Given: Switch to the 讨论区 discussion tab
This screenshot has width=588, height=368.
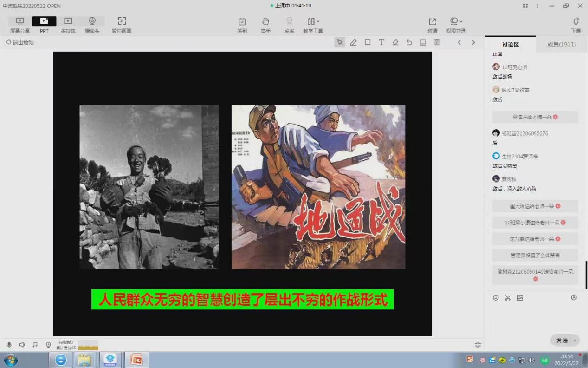Looking at the screenshot, I should coord(510,45).
